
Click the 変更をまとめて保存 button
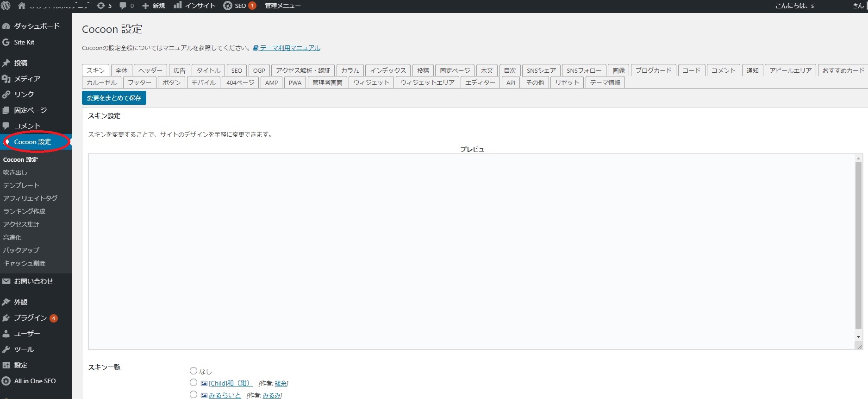coord(114,98)
